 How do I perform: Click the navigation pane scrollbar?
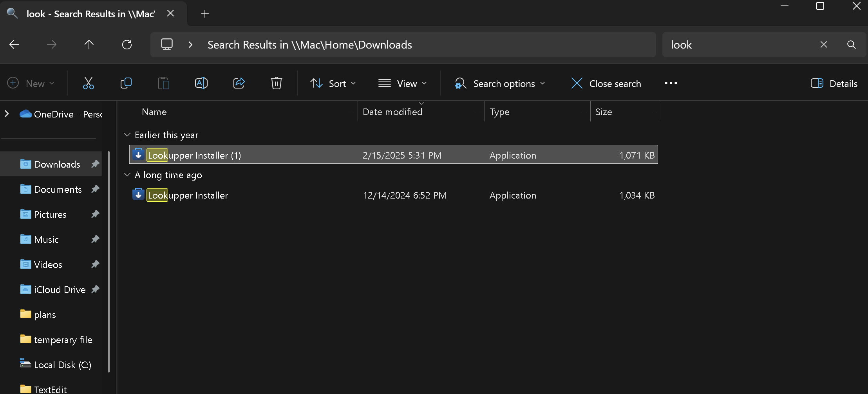pos(108,262)
